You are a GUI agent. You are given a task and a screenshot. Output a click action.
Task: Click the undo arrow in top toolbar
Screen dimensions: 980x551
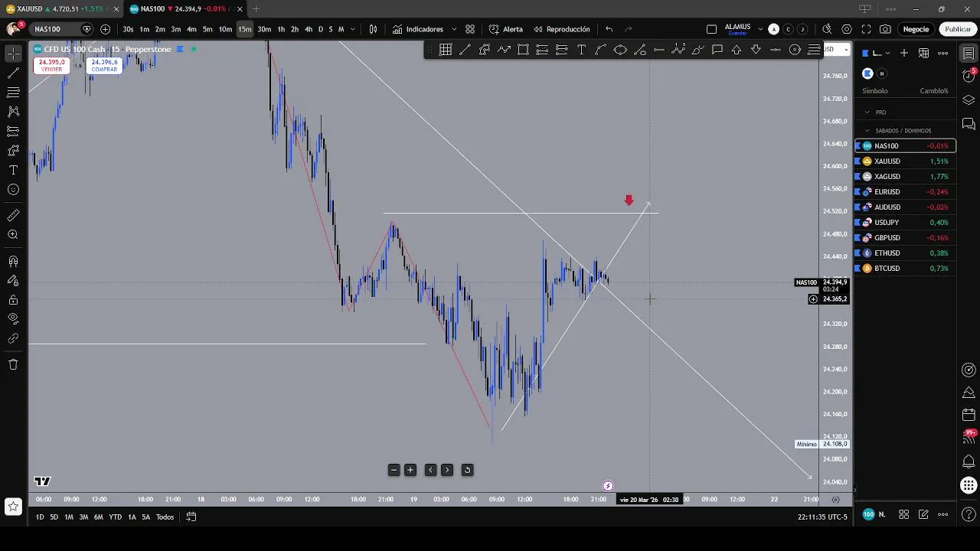pos(609,29)
